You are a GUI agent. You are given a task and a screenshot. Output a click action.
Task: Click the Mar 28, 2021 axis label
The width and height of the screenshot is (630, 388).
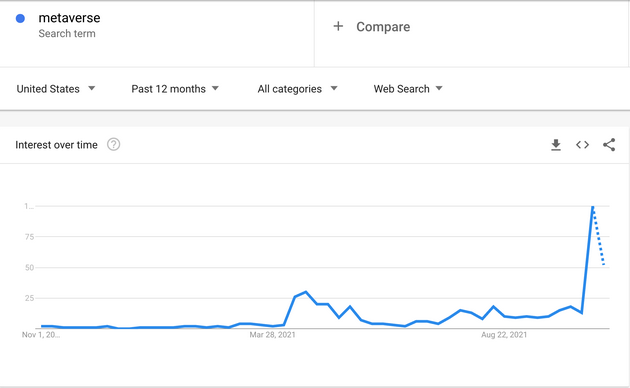(272, 335)
